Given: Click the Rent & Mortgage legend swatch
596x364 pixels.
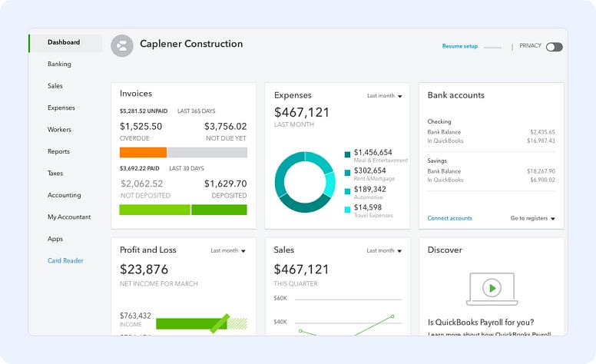Looking at the screenshot, I should click(347, 173).
